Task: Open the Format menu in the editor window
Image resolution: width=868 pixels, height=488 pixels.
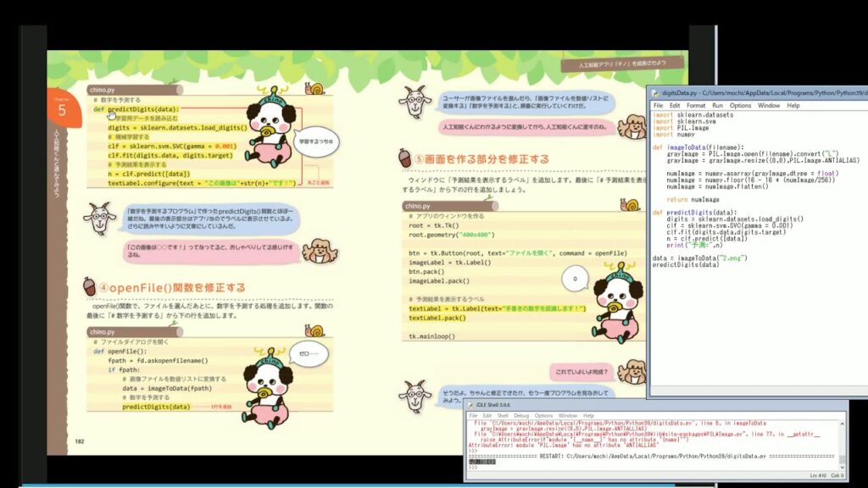Action: 695,106
